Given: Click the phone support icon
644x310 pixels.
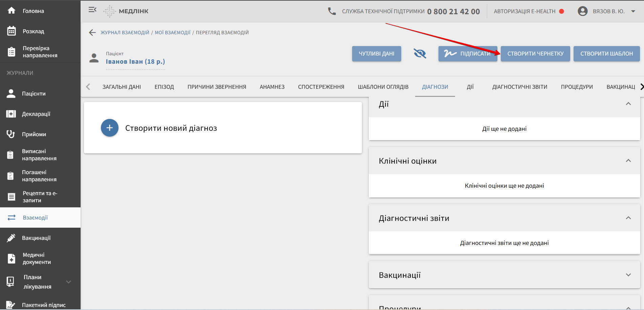Looking at the screenshot, I should pyautogui.click(x=332, y=11).
